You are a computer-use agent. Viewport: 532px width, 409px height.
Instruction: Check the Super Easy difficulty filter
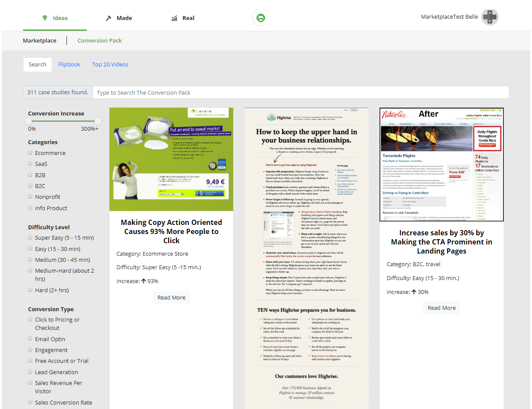30,237
